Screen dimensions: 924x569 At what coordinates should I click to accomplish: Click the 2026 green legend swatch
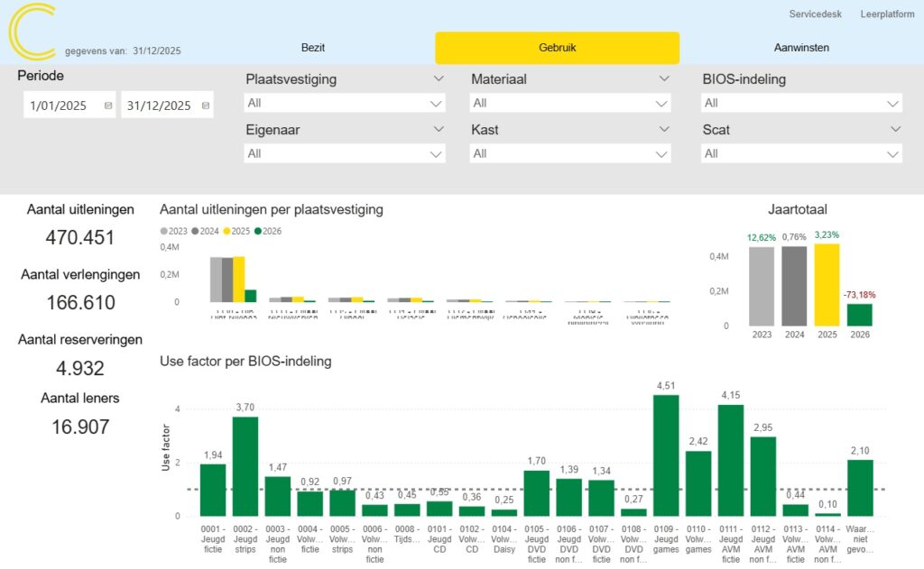tap(258, 232)
